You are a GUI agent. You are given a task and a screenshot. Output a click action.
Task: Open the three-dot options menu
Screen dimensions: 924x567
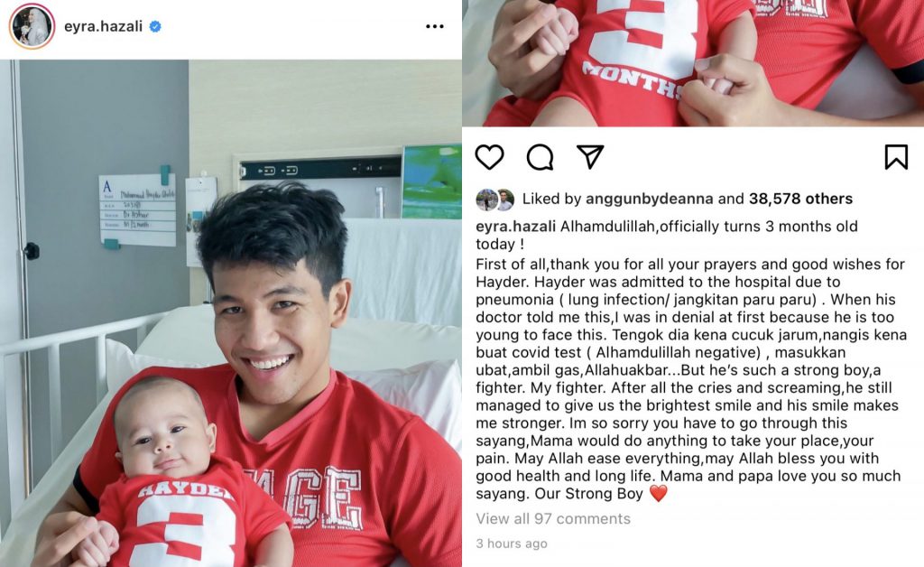click(x=435, y=26)
